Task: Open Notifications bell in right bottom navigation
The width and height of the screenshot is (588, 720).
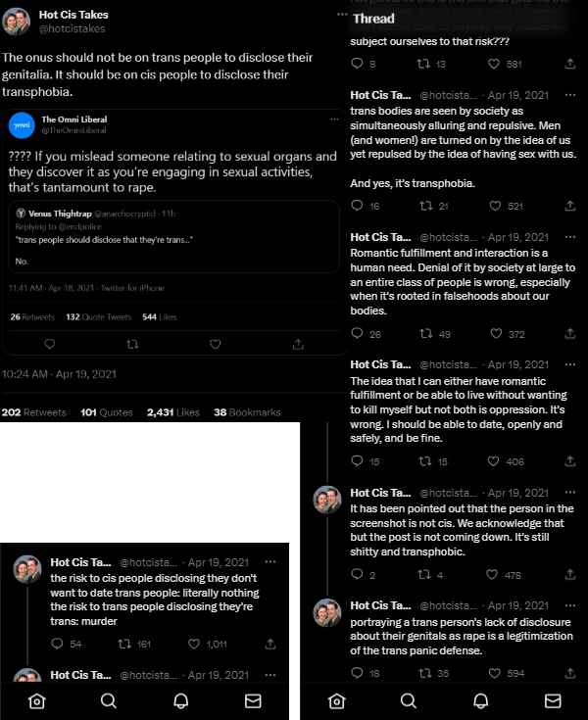Action: pos(481,700)
